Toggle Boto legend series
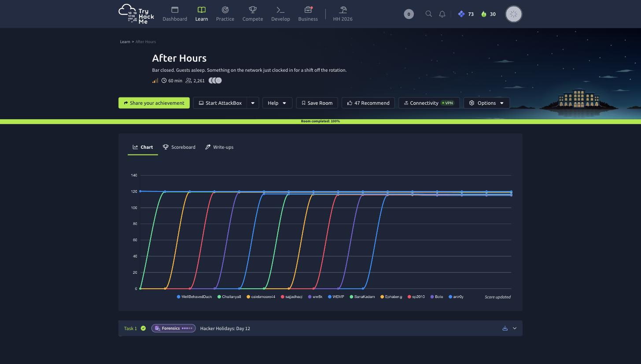 437,297
